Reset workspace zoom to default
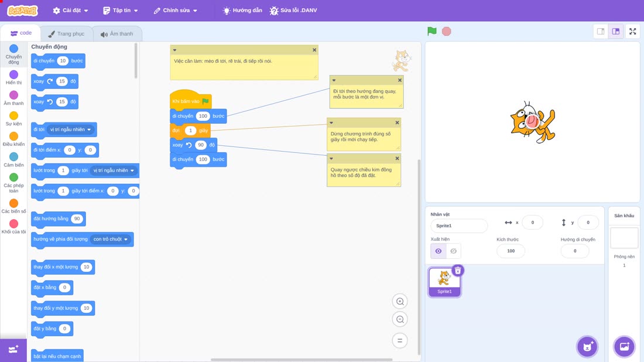 pos(400,341)
